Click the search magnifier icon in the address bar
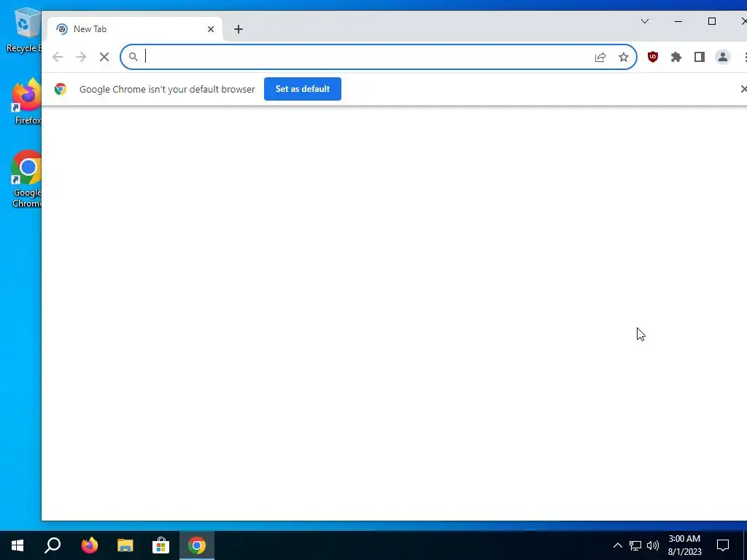This screenshot has width=747, height=560. tap(133, 57)
